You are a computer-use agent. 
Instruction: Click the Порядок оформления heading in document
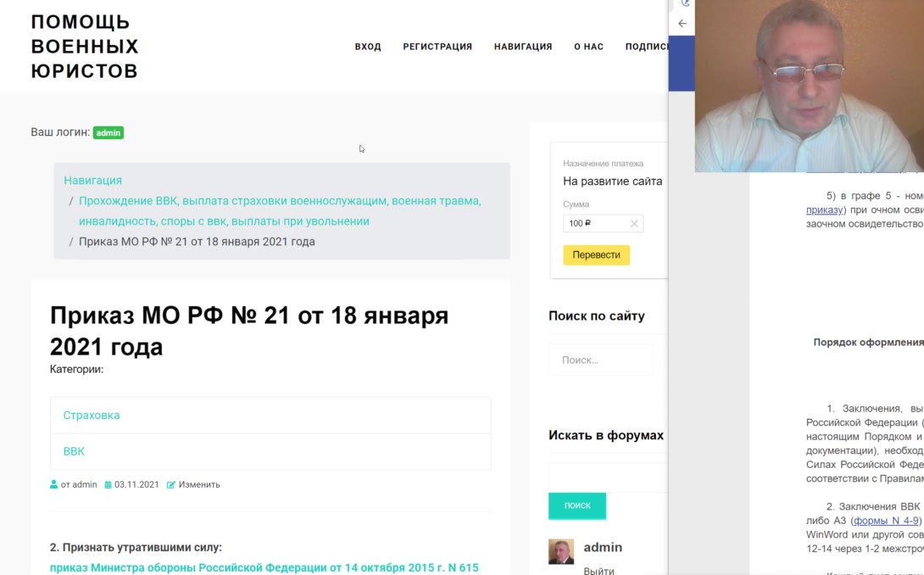click(869, 343)
